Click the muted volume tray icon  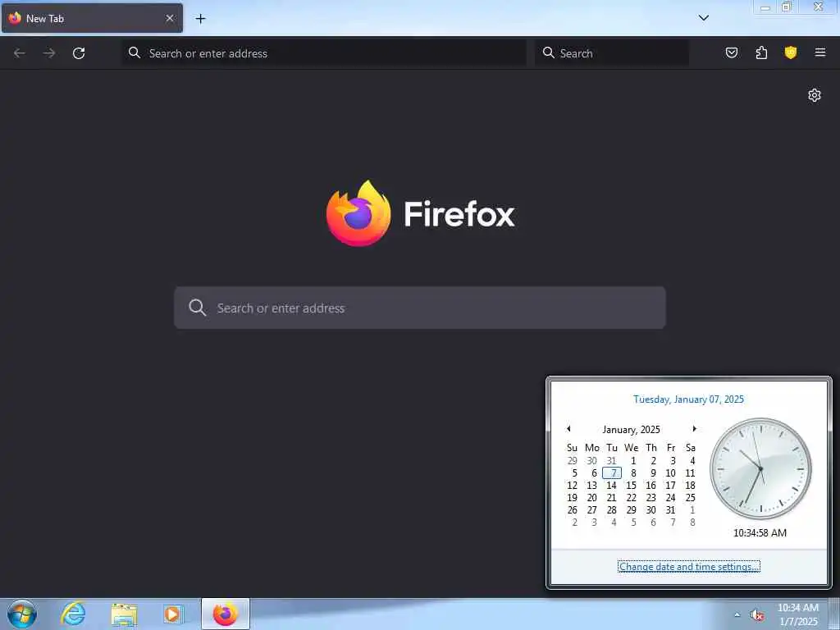(757, 615)
